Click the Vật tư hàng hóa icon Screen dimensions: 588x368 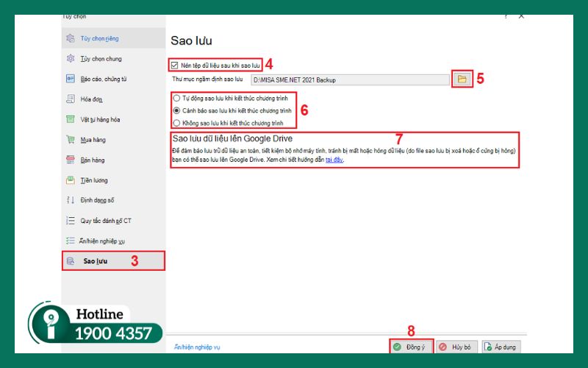(71, 119)
